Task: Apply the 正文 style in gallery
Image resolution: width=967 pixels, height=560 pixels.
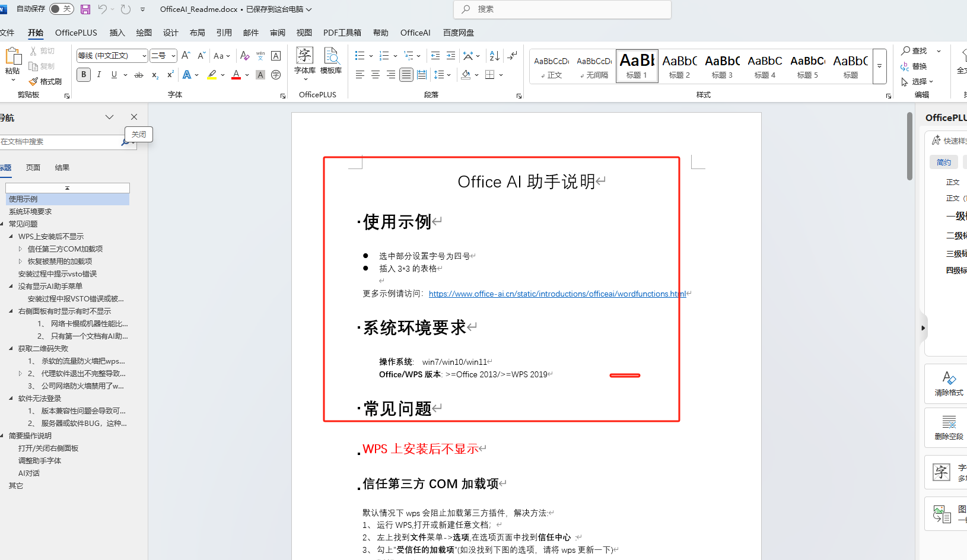Action: pyautogui.click(x=552, y=66)
